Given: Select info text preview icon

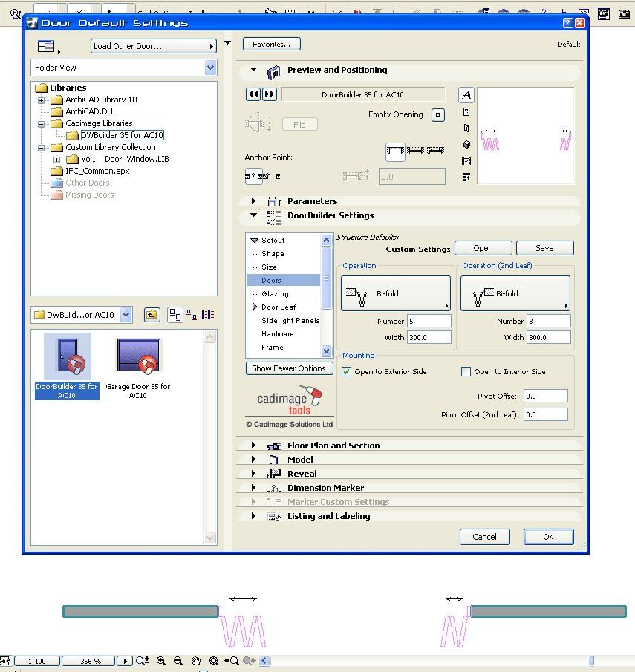Looking at the screenshot, I should click(x=466, y=177).
